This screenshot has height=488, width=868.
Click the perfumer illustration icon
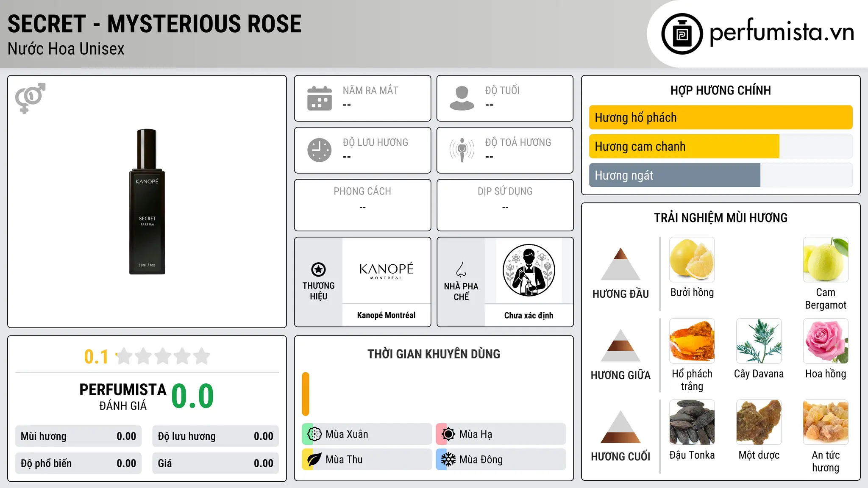coord(529,270)
